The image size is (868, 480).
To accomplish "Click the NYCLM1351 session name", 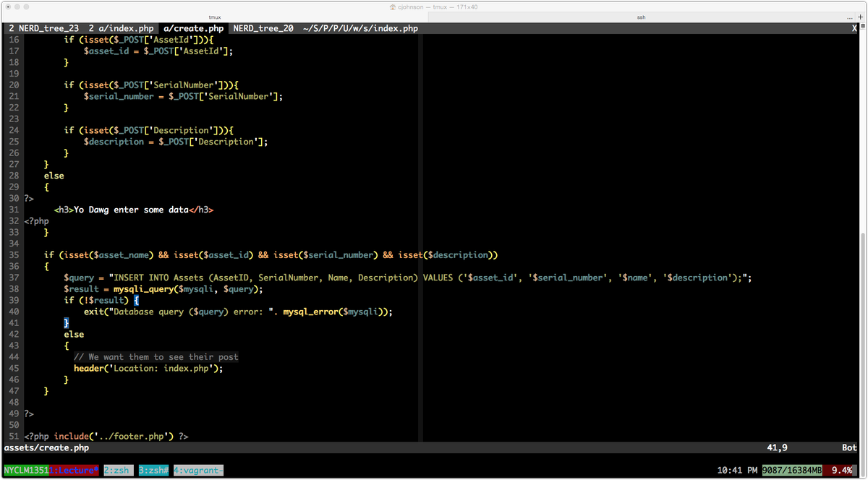I will [x=26, y=471].
